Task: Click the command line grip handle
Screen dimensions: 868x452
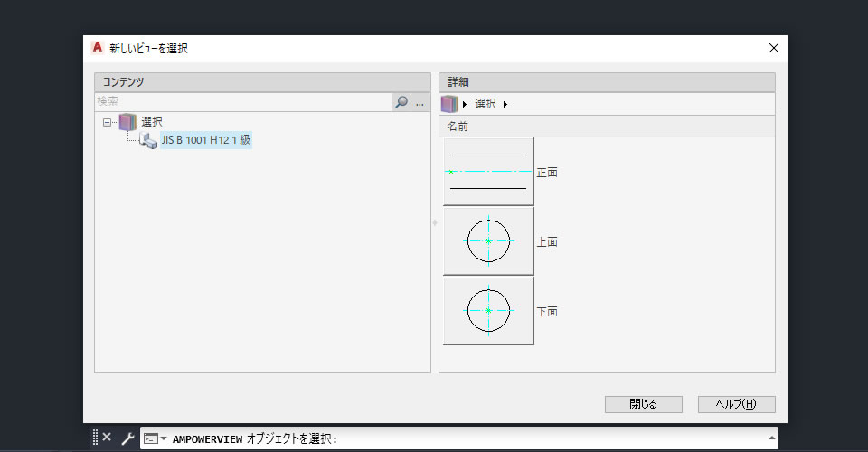Action: tap(95, 437)
